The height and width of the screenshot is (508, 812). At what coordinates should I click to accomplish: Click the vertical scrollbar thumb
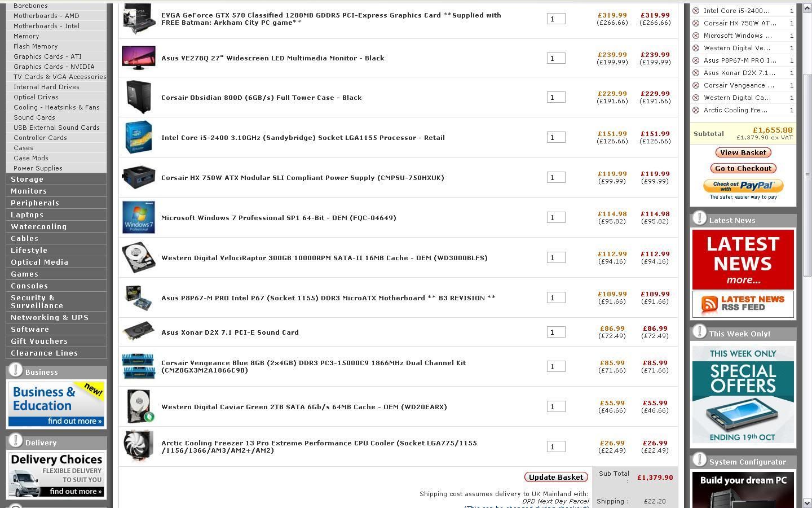click(807, 175)
